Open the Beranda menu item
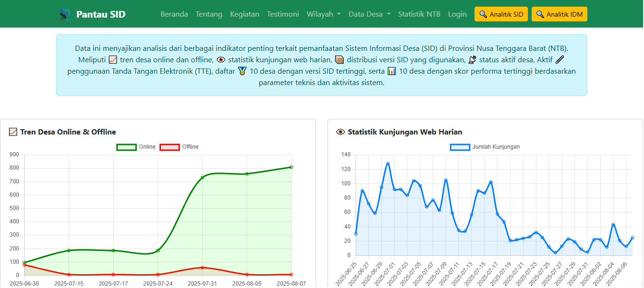The width and height of the screenshot is (644, 288). click(174, 14)
